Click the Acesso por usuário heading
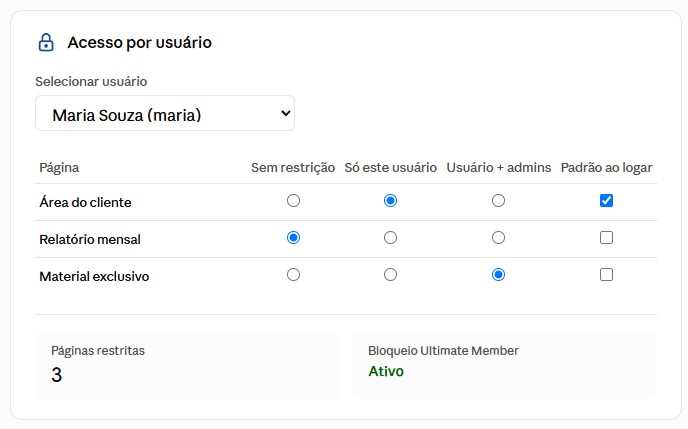688x429 pixels. 140,43
